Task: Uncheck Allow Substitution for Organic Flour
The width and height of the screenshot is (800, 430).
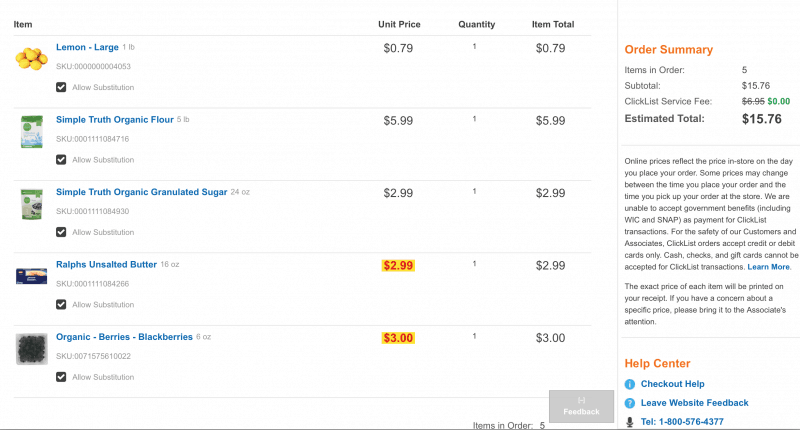Action: (61, 160)
